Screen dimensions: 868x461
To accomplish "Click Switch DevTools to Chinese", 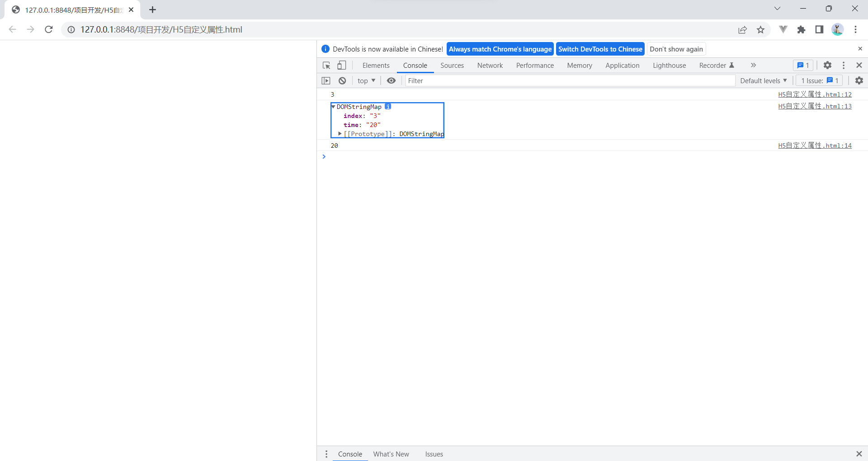I will pyautogui.click(x=600, y=49).
